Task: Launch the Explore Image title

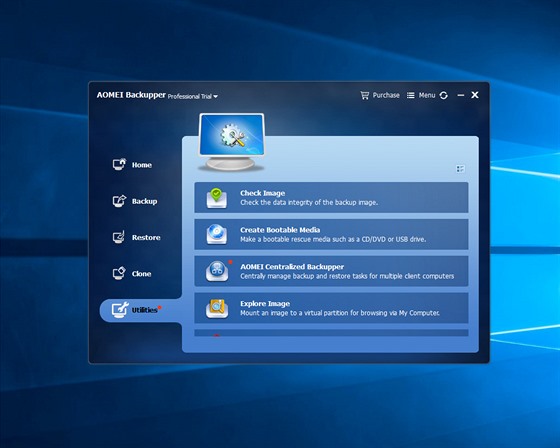Action: (x=265, y=304)
